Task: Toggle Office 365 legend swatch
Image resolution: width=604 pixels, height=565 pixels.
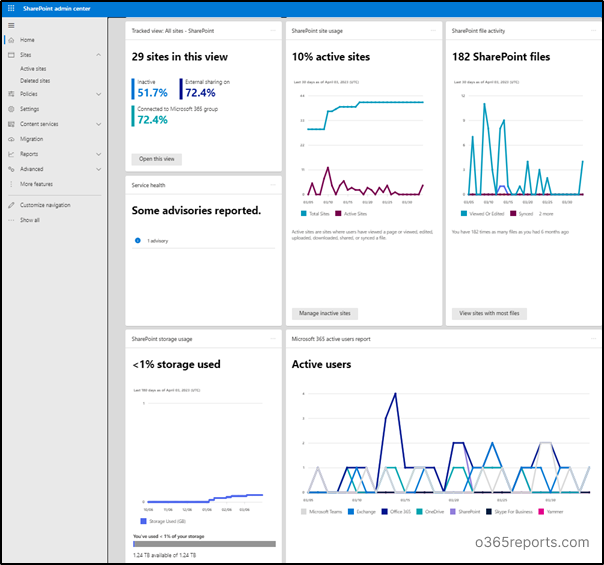Action: tap(384, 511)
